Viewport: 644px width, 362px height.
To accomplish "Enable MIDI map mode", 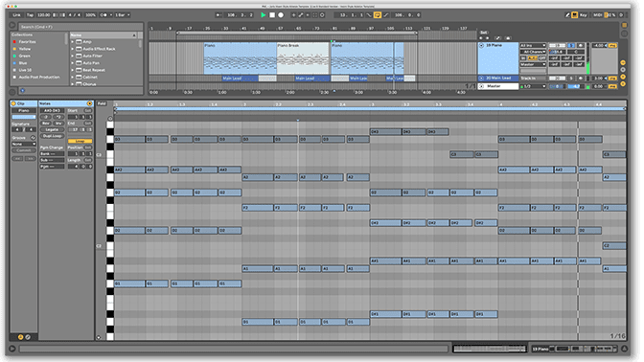I will click(597, 14).
